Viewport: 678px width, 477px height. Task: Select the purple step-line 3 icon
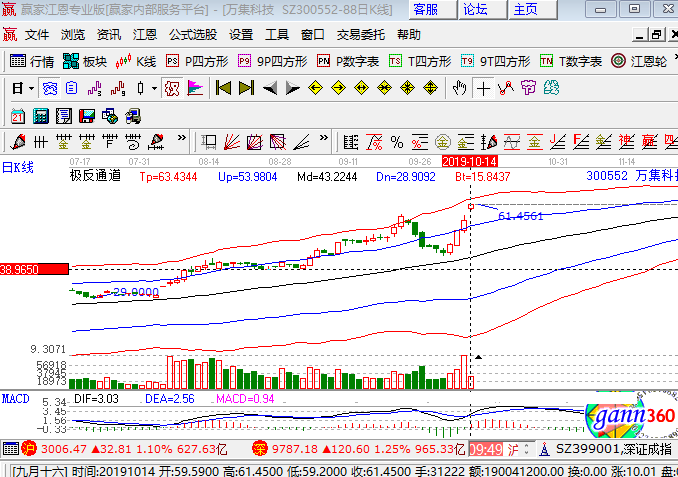[94, 88]
